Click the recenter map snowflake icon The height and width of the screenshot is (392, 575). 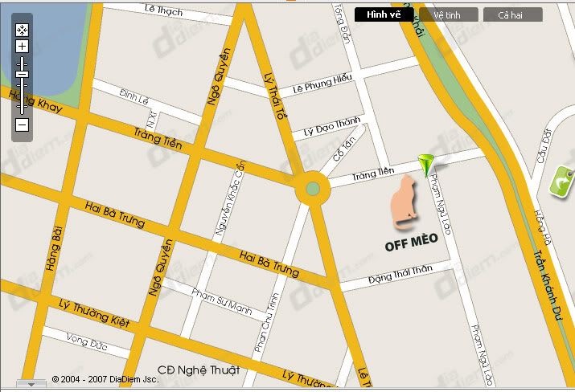[22, 30]
